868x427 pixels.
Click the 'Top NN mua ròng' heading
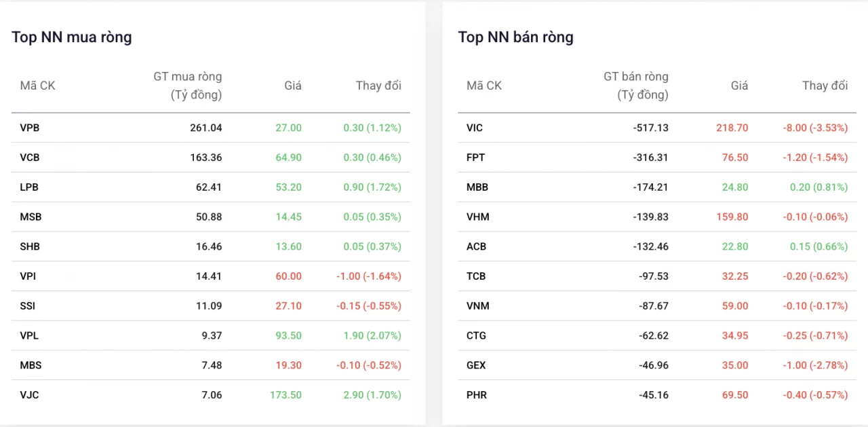pyautogui.click(x=72, y=37)
